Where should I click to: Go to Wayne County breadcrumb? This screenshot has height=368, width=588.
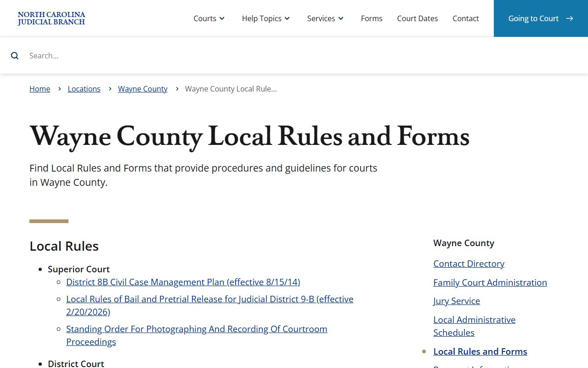coord(143,89)
